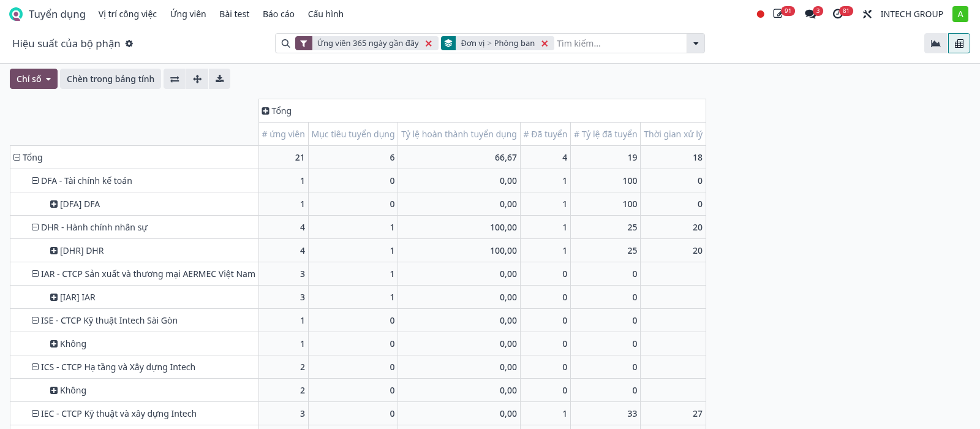Screen dimensions: 980x429
Task: Click Chèn trong bảng tính button
Action: point(110,79)
